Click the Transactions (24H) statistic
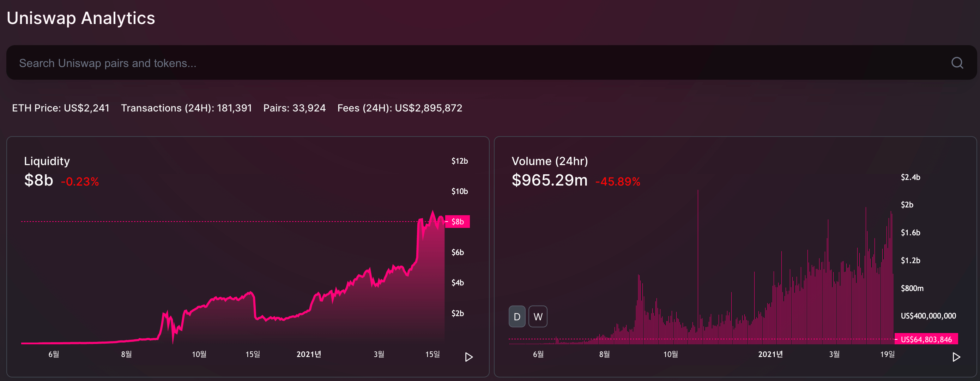The image size is (980, 381). 186,108
